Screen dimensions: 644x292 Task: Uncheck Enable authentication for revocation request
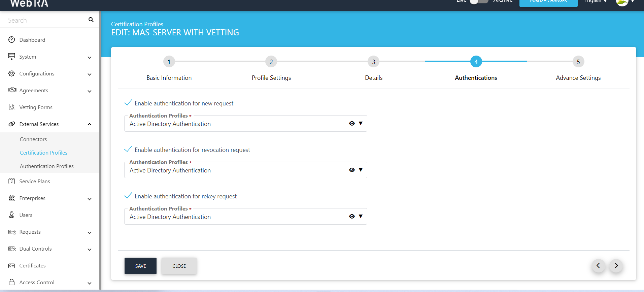tap(128, 149)
